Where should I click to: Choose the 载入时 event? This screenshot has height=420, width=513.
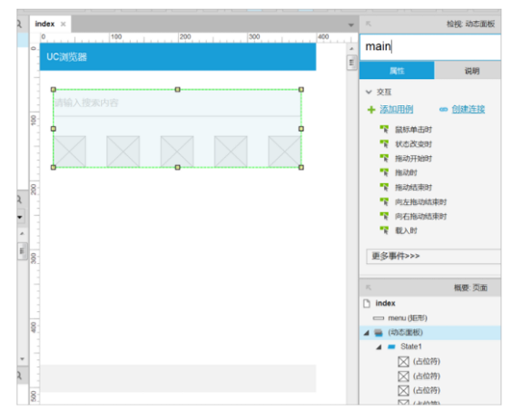[406, 230]
